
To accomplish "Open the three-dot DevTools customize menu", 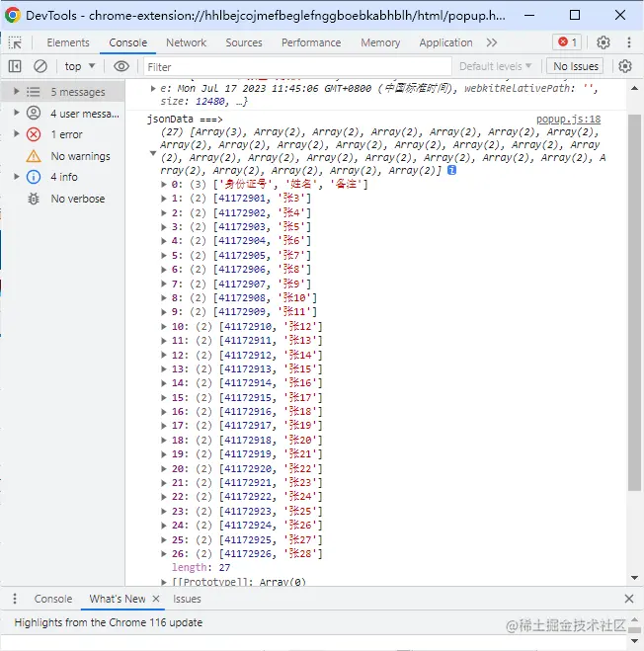I will pos(629,42).
